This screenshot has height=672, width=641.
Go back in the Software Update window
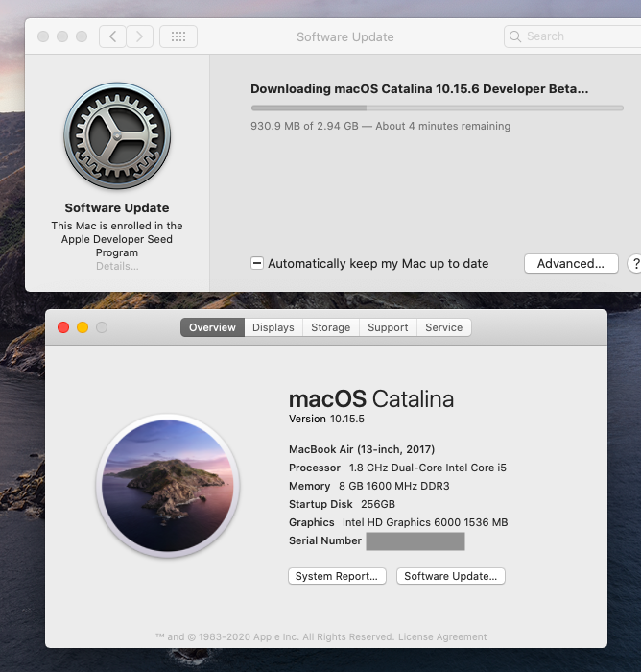point(112,36)
